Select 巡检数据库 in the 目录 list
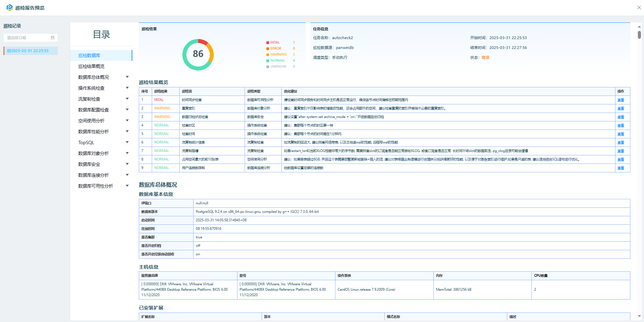Image resolution: width=644 pixels, height=322 pixels. pyautogui.click(x=89, y=55)
